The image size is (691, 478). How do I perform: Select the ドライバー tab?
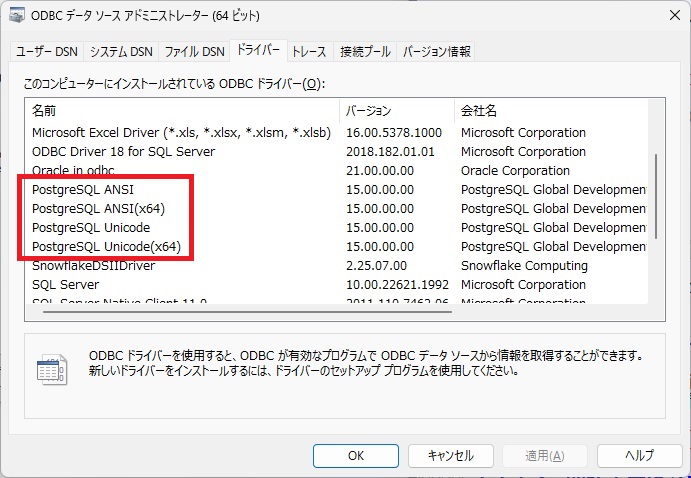pyautogui.click(x=258, y=50)
